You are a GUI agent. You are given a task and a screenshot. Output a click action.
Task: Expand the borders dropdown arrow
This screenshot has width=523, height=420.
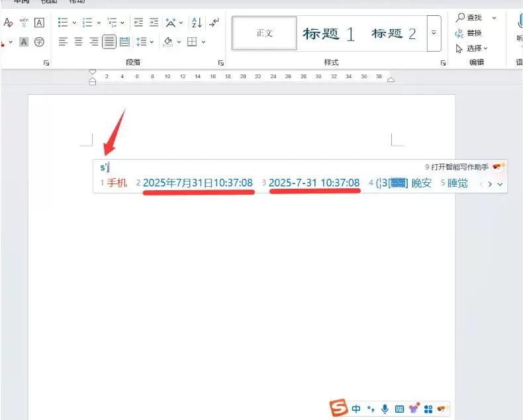tap(203, 42)
